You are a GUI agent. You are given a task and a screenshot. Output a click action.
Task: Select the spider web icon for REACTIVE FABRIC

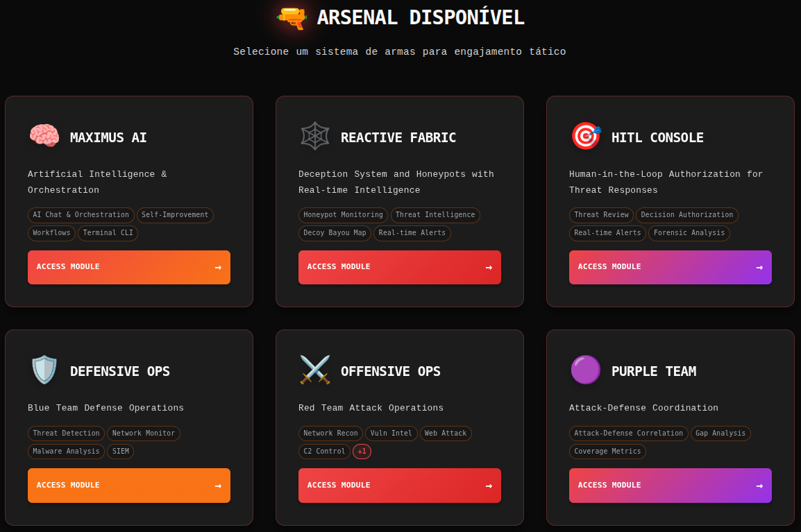[314, 136]
